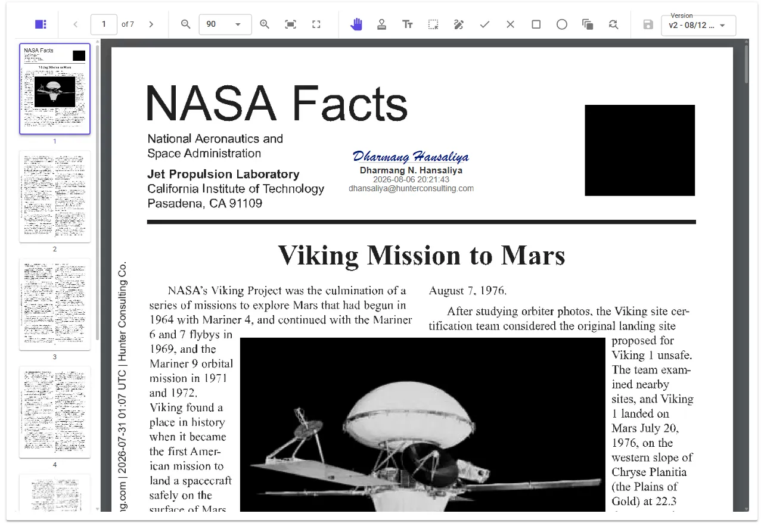This screenshot has height=532, width=761.
Task: Select the checkmark annotation tool
Action: click(484, 24)
